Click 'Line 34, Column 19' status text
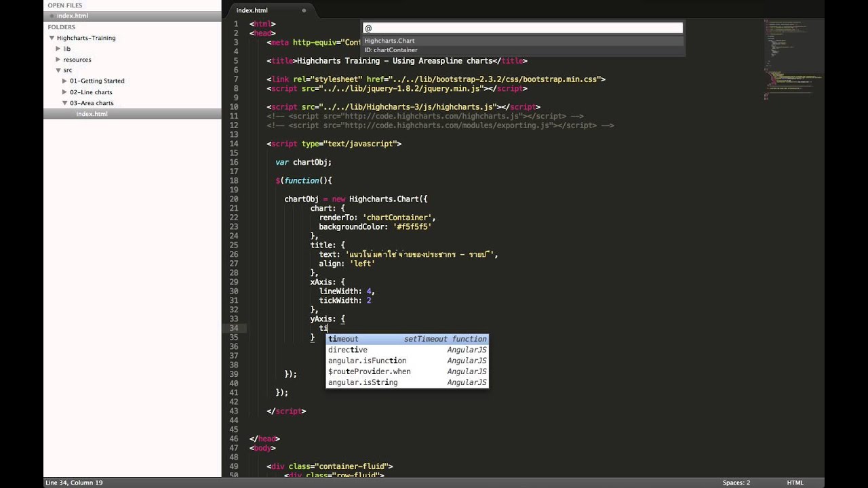868x488 pixels. [x=74, y=483]
